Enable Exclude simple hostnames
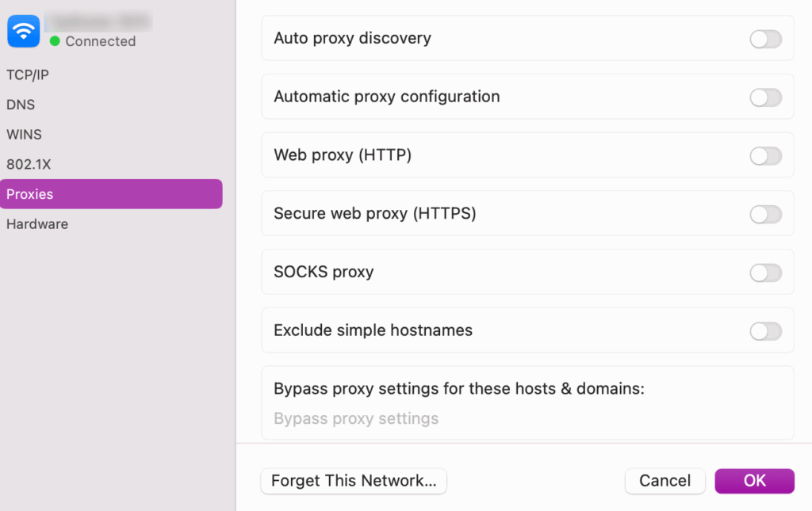Viewport: 812px width, 511px height. (765, 330)
